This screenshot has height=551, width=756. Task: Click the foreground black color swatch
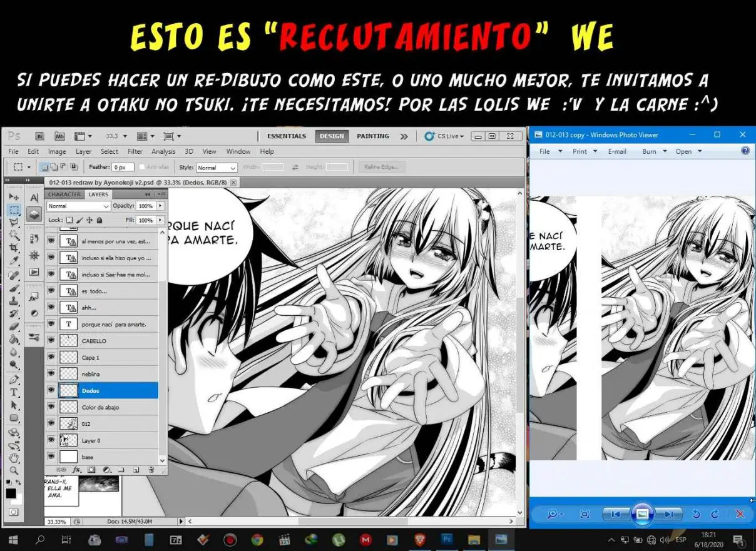[x=11, y=493]
